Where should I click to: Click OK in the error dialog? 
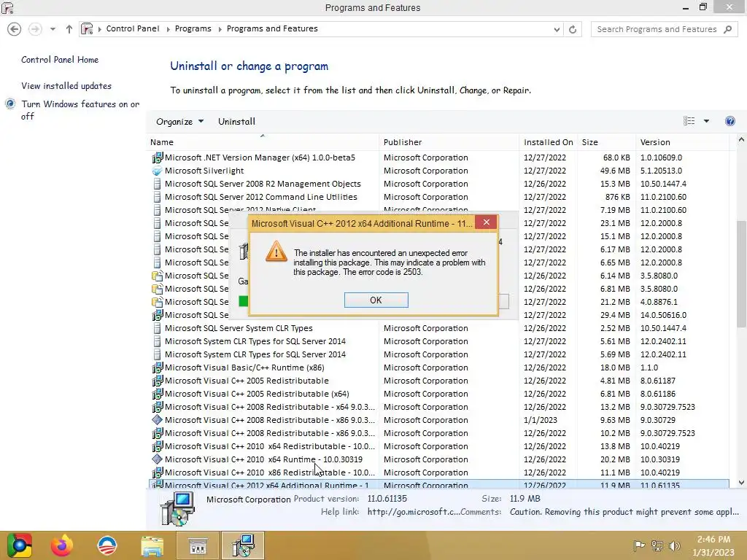tap(376, 300)
